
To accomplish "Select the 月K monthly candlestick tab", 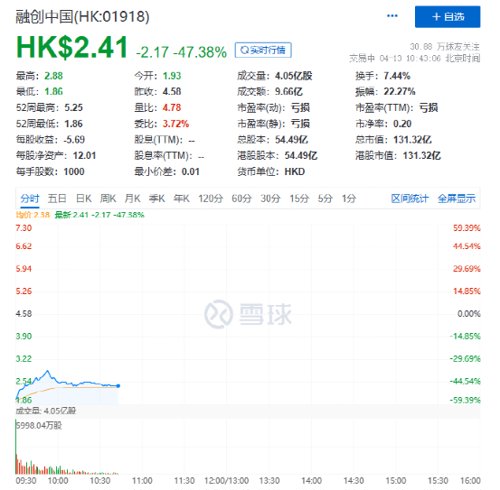I will click(x=132, y=199).
